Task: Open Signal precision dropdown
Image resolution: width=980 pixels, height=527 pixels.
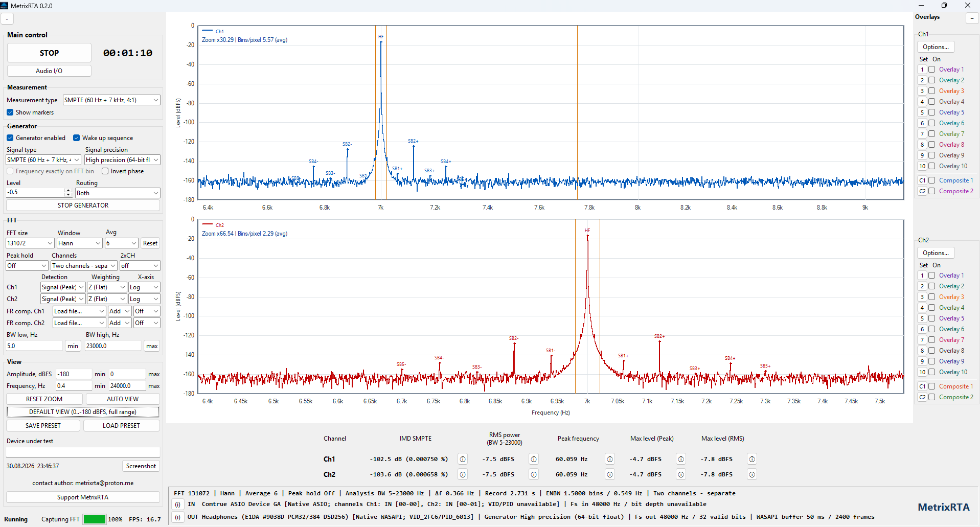Action: pos(122,160)
